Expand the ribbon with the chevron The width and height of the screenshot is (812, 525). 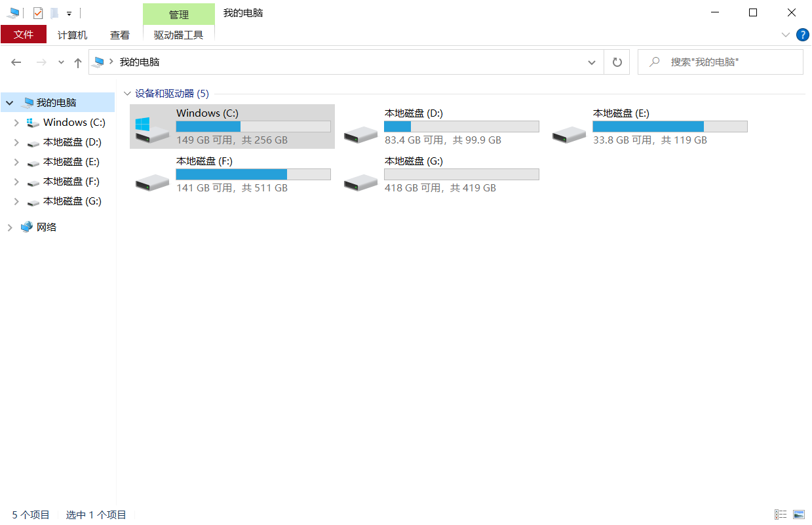coord(786,35)
